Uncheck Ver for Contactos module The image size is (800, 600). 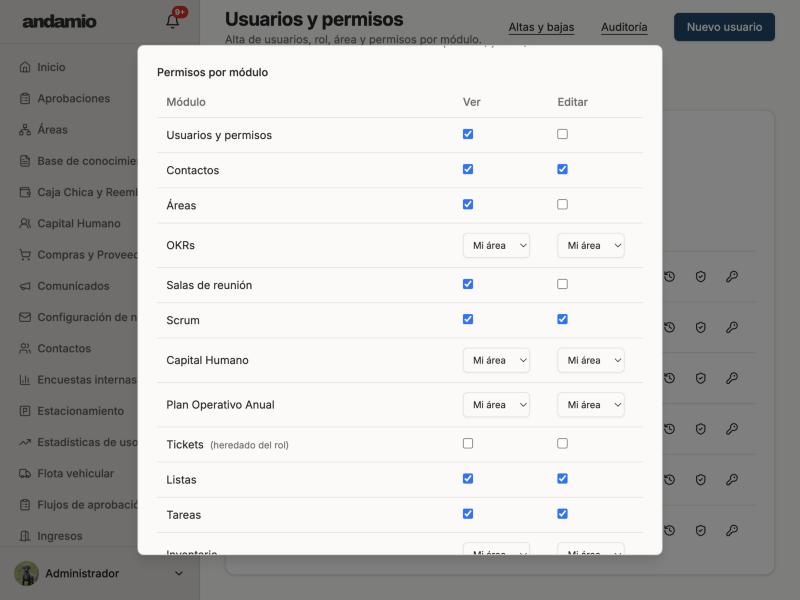coord(468,169)
